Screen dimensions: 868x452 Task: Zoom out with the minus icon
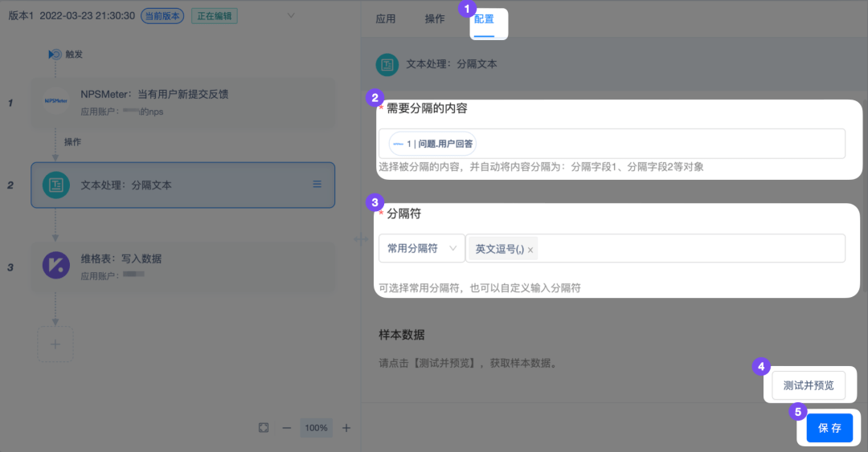pyautogui.click(x=286, y=428)
